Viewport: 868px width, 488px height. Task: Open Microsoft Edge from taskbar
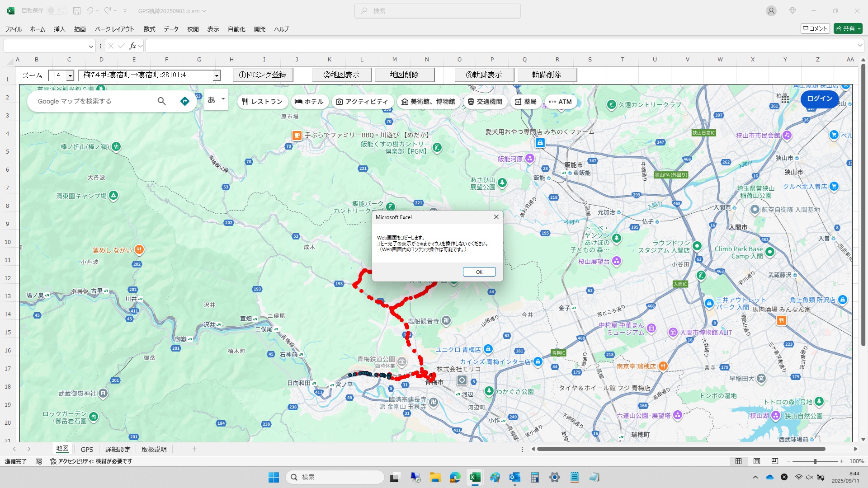pyautogui.click(x=455, y=477)
